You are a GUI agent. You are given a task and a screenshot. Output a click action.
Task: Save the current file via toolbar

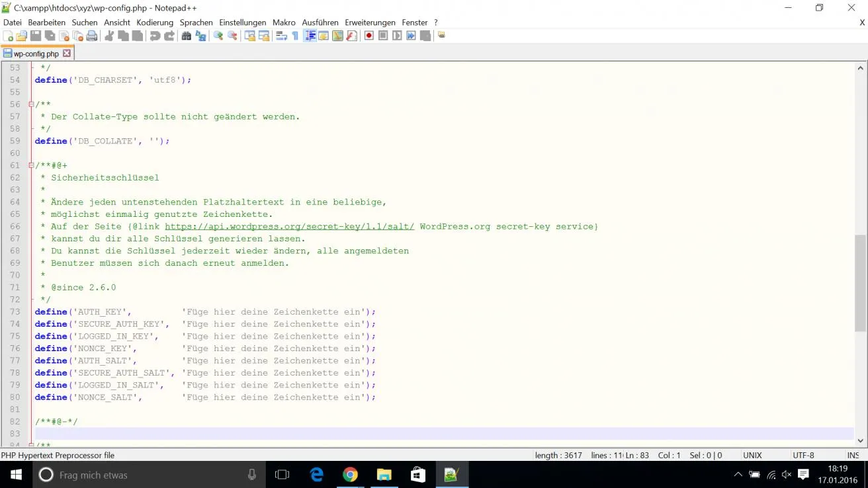tap(35, 36)
